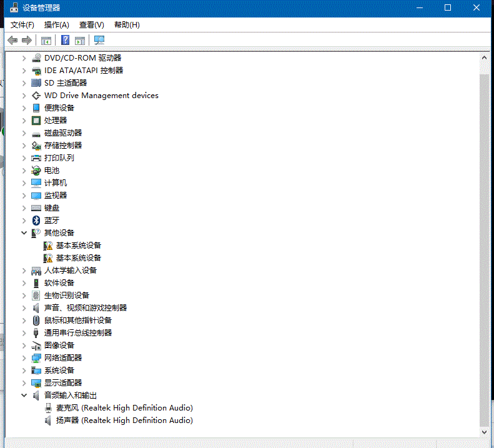Click the vertical scrollbar thumb

(484, 249)
